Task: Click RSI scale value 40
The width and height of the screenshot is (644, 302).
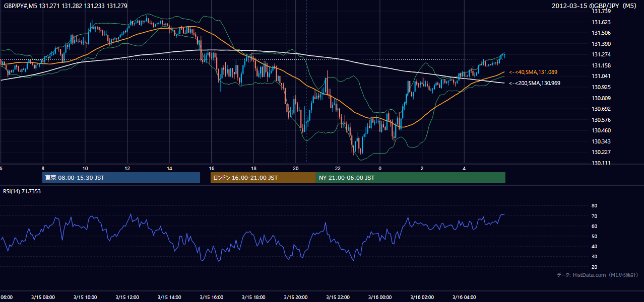Action: [594, 246]
